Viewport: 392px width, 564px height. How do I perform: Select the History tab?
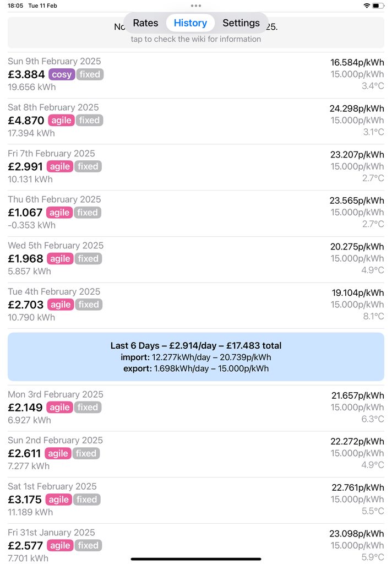pos(190,23)
